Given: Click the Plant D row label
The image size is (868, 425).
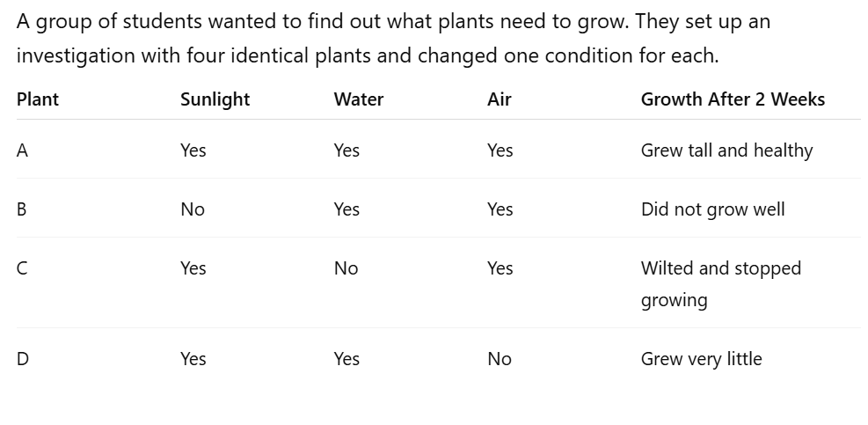Looking at the screenshot, I should 23,359.
